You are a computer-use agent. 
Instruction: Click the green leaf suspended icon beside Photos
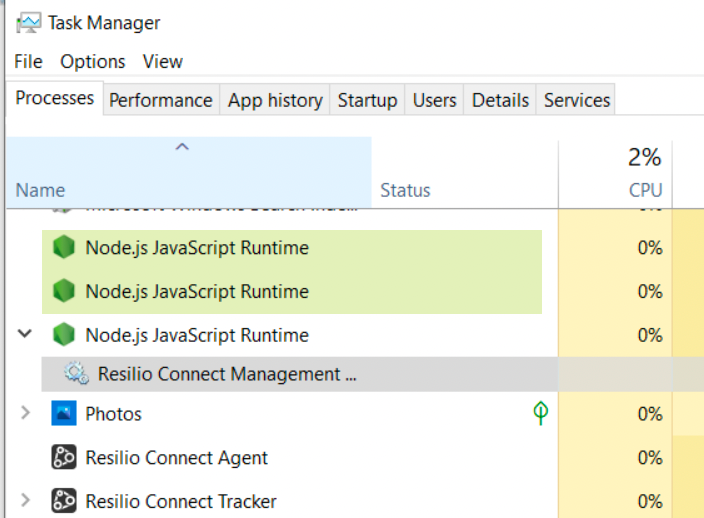click(540, 414)
